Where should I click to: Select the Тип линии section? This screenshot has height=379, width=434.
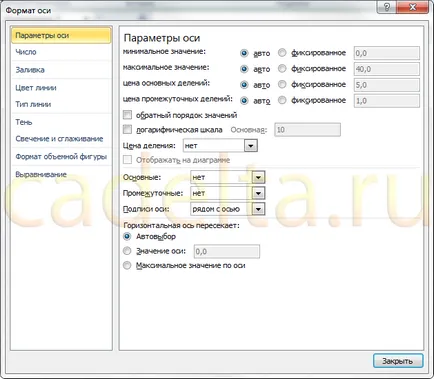[x=61, y=104]
